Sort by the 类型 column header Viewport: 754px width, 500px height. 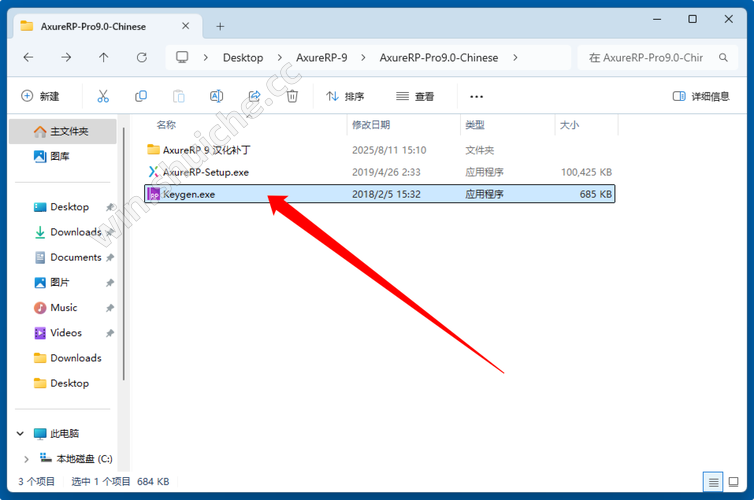point(475,125)
